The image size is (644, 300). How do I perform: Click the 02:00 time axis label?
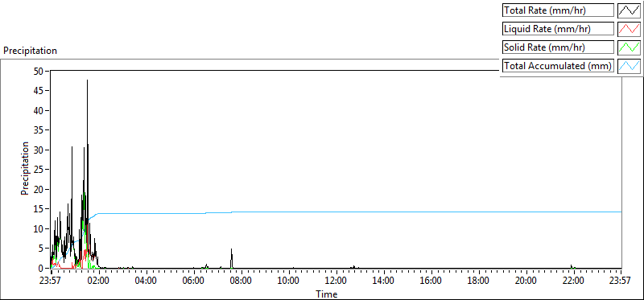click(x=99, y=282)
